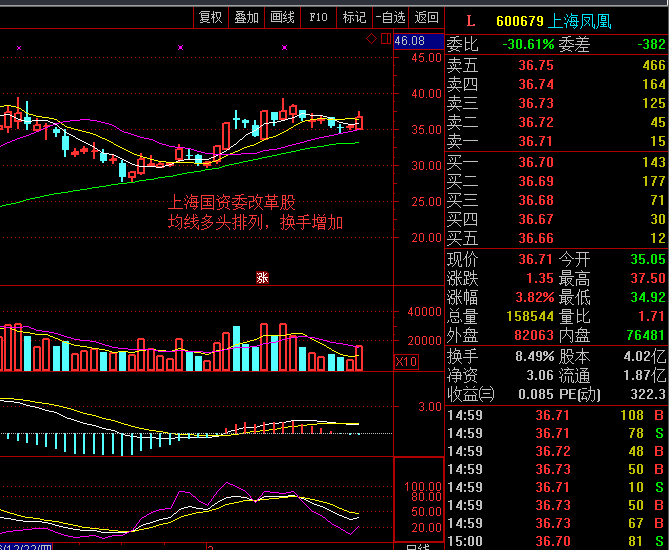Select the 卖一 ask price 36.71
The height and width of the screenshot is (550, 669).
[535, 141]
